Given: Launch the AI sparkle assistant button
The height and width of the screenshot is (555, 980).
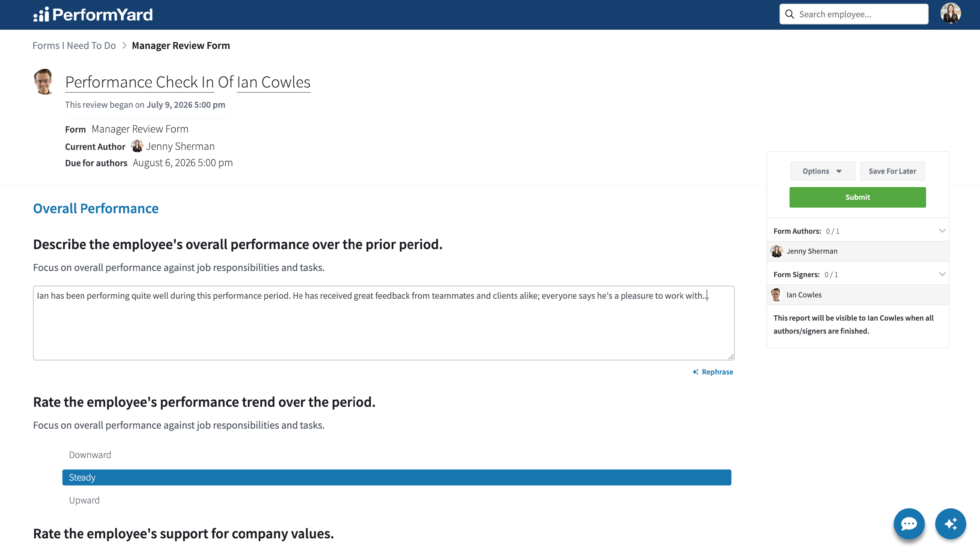Looking at the screenshot, I should click(950, 523).
